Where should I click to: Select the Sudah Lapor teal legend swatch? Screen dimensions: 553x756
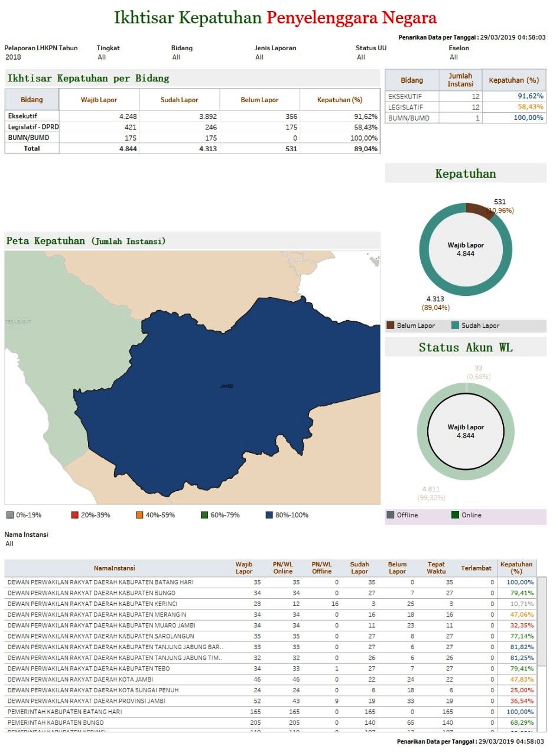click(455, 325)
